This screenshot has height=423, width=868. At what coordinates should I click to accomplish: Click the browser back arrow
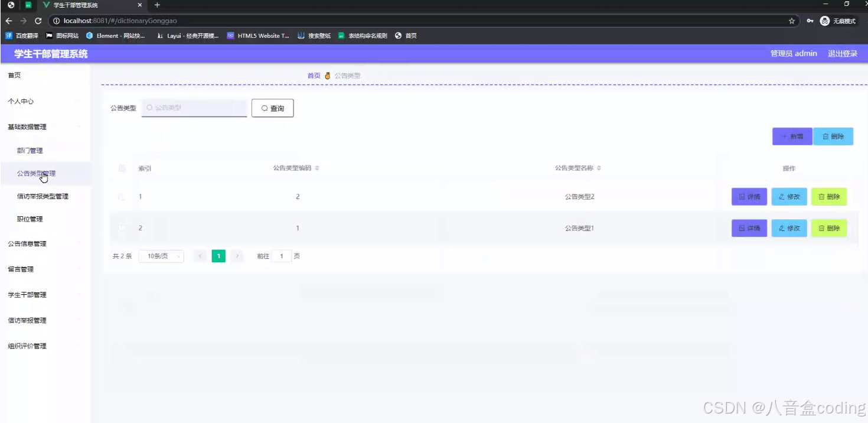point(9,21)
